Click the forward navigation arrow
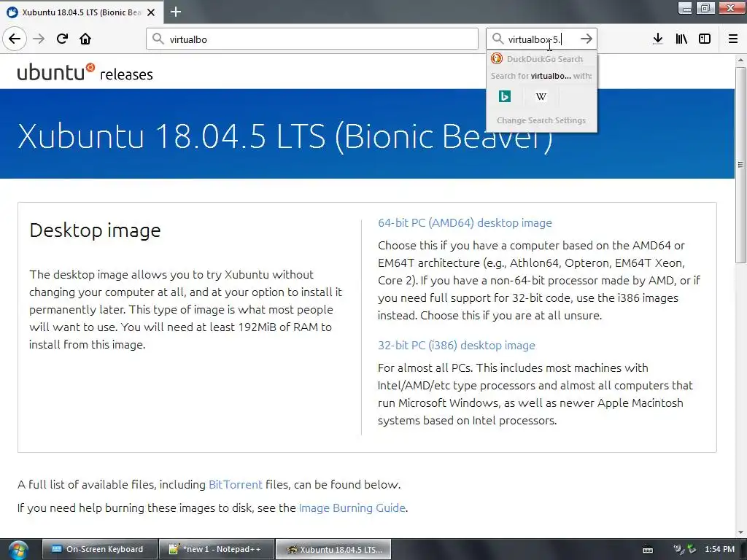The height and width of the screenshot is (560, 747). [x=39, y=39]
